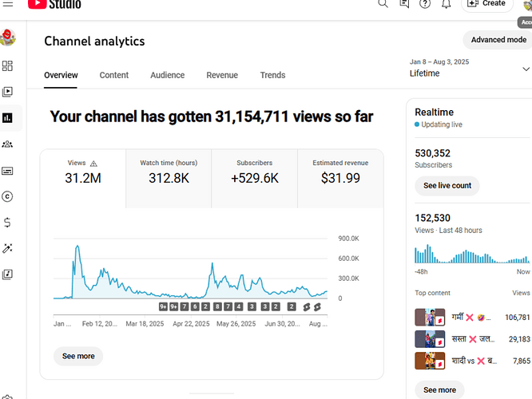The width and height of the screenshot is (532, 399).
Task: Click the first 9+ marker under the chart
Action: [x=163, y=306]
